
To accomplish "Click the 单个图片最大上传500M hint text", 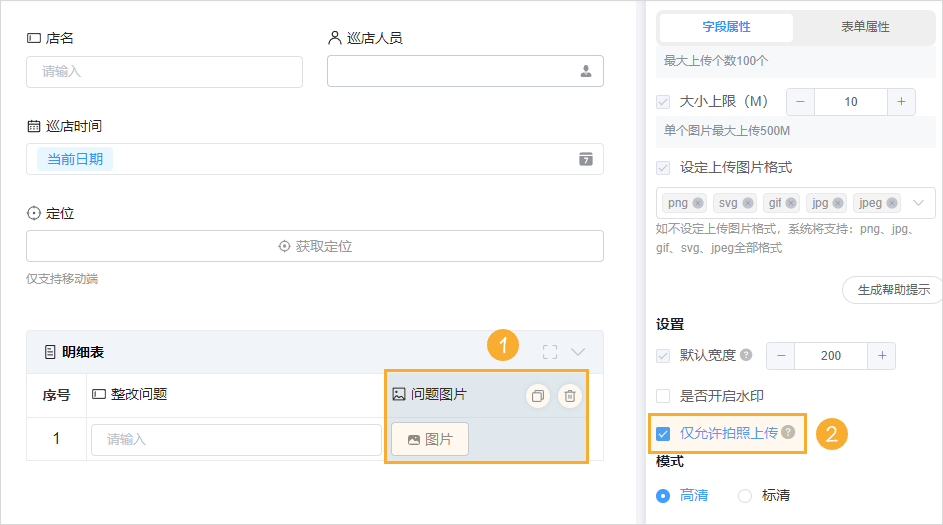I will (726, 130).
